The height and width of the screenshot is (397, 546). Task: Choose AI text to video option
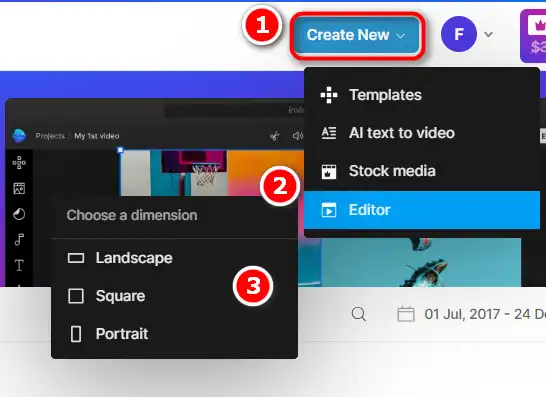(x=422, y=133)
